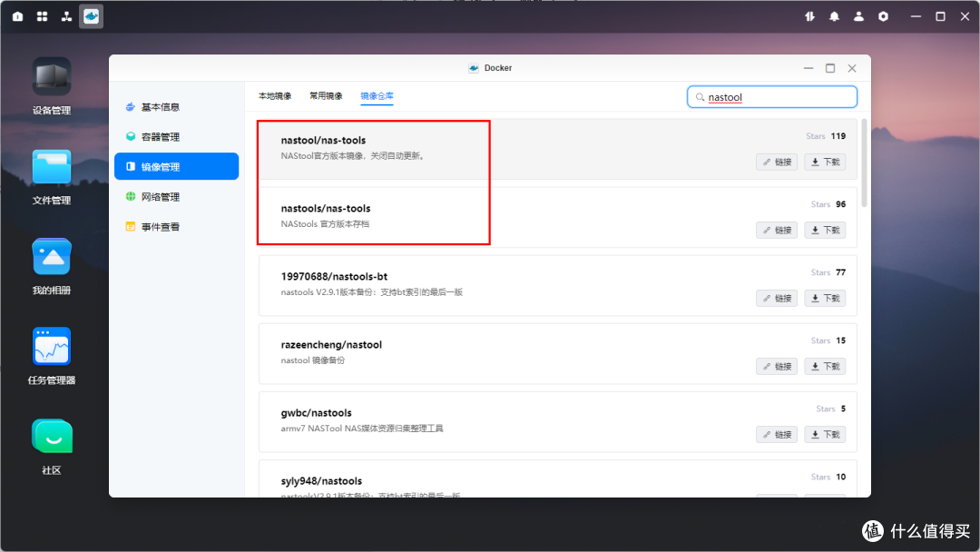The width and height of the screenshot is (980, 552).
Task: Open the notifications bell icon
Action: click(x=834, y=16)
